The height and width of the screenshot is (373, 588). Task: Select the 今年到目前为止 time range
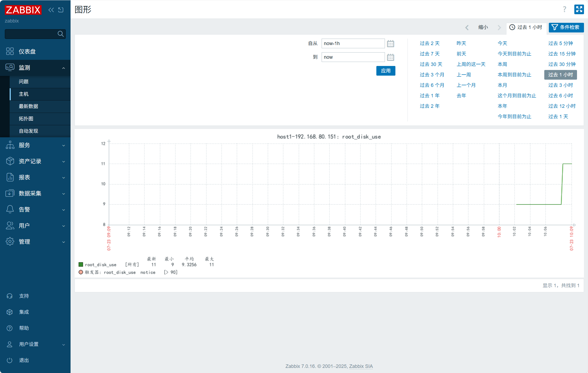514,117
